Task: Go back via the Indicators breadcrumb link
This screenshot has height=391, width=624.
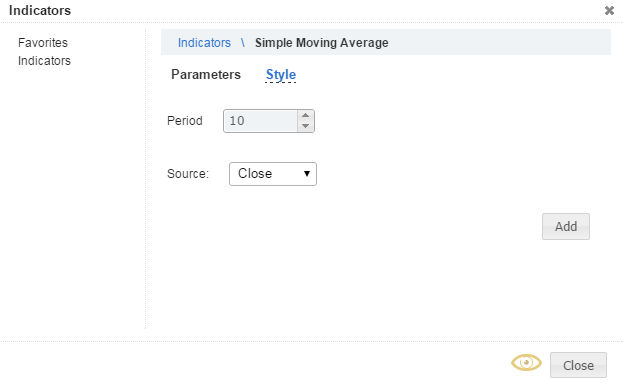Action: coord(204,43)
